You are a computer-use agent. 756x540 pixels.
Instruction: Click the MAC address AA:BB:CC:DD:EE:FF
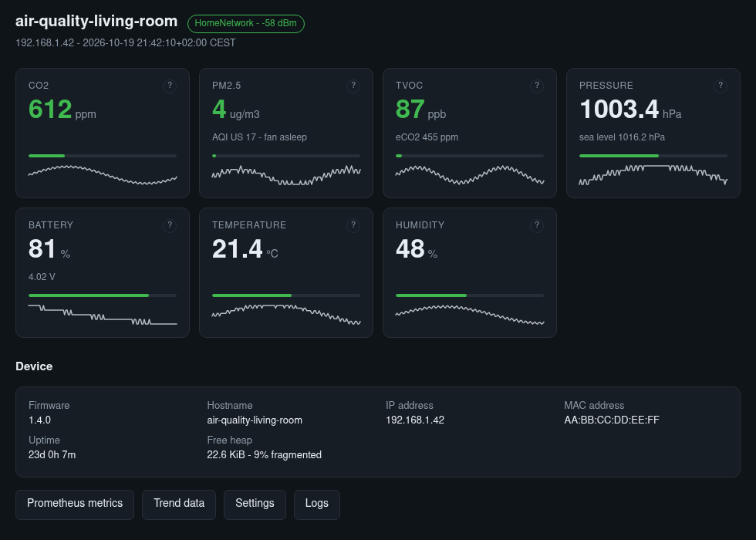(x=612, y=420)
